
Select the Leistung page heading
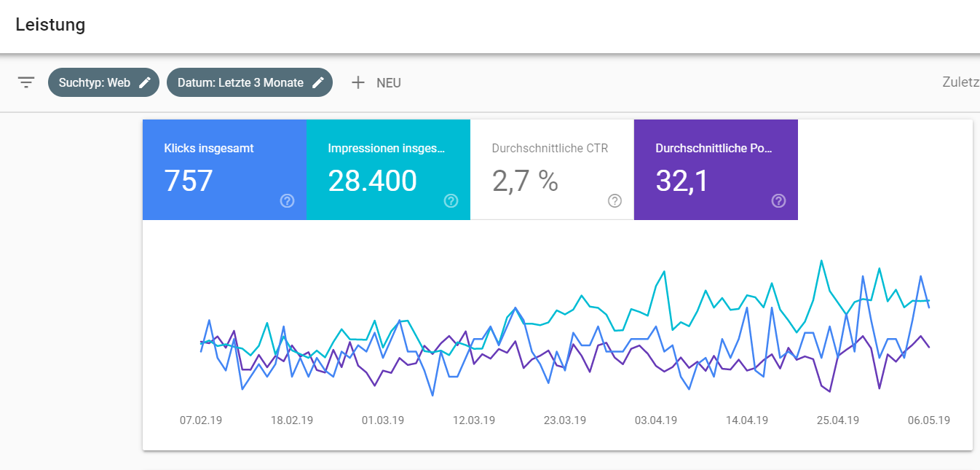[50, 24]
